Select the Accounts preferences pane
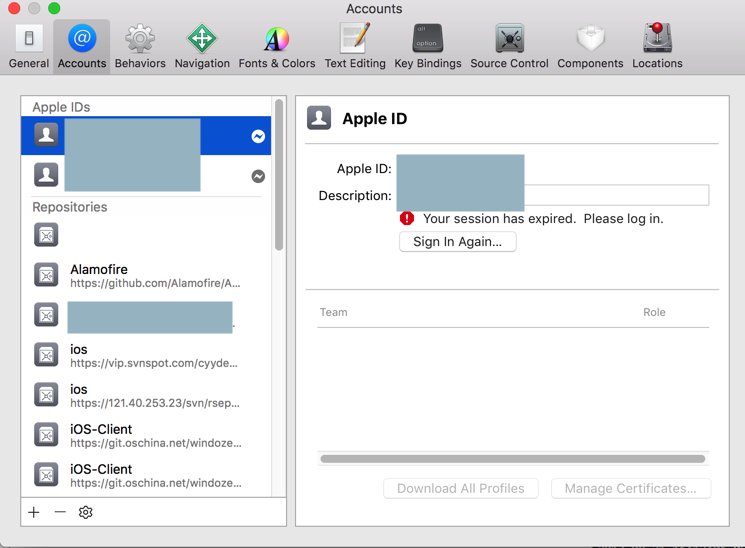745x548 pixels. (82, 47)
